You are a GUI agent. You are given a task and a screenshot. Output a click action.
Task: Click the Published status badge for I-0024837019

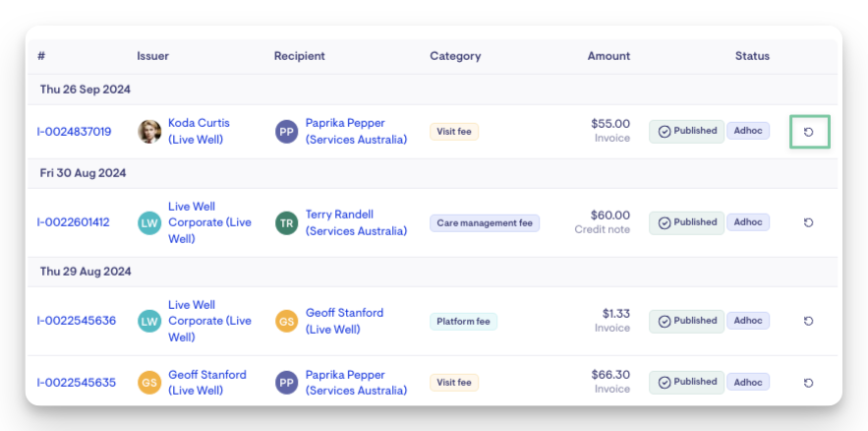pyautogui.click(x=686, y=131)
